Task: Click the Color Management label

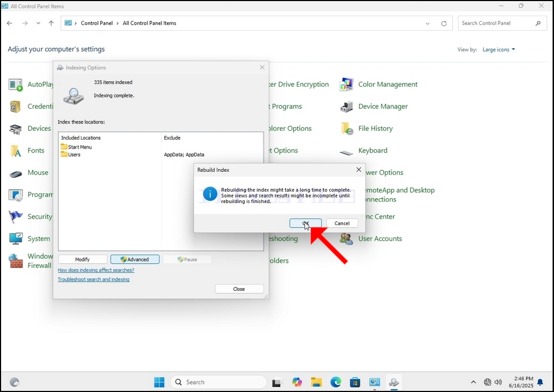Action: (x=387, y=85)
